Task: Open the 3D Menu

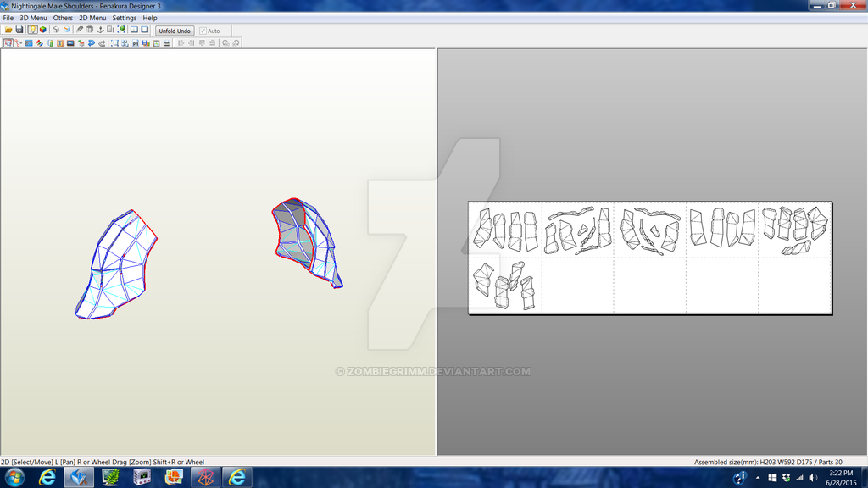Action: coord(33,18)
